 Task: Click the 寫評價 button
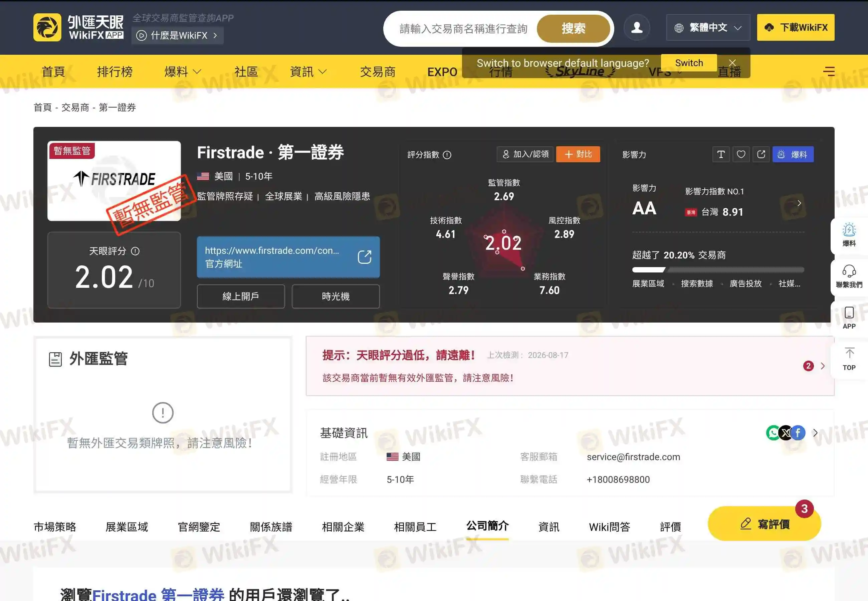point(764,524)
